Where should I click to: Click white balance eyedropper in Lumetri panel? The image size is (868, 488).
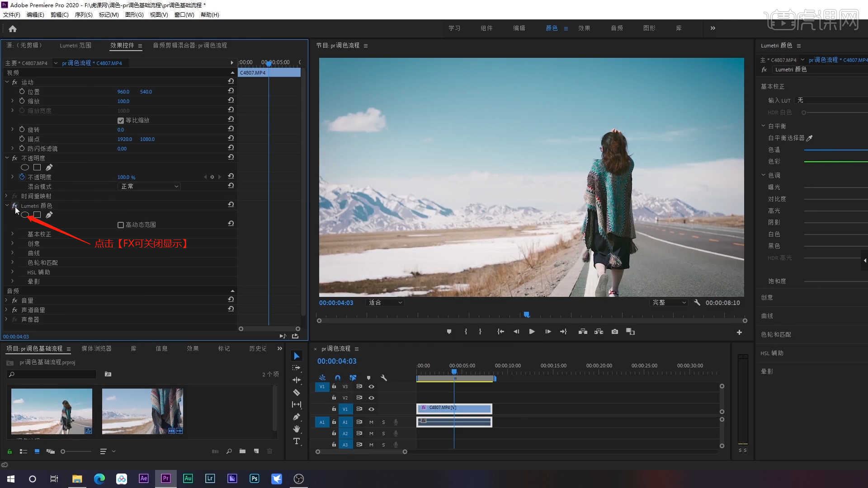(x=810, y=138)
